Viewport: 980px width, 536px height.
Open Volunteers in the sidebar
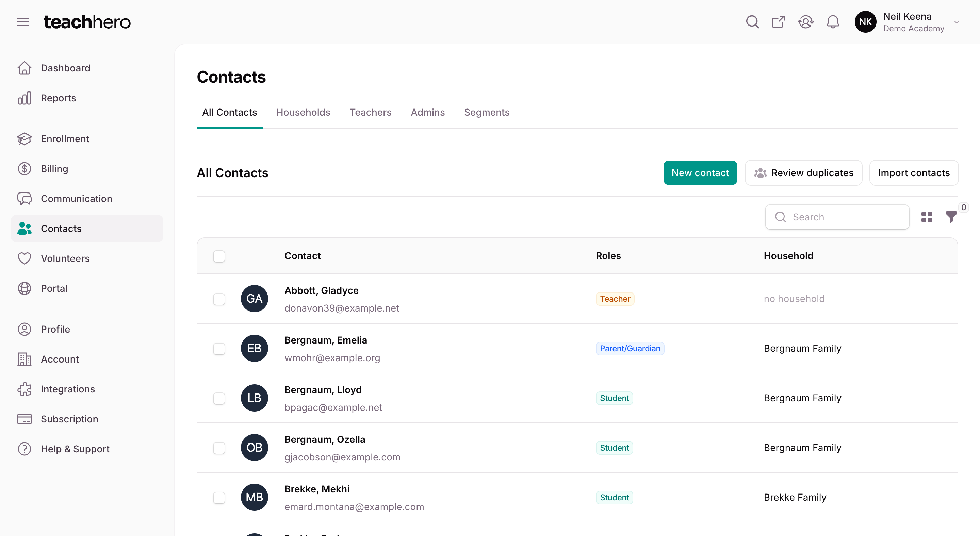click(x=87, y=258)
